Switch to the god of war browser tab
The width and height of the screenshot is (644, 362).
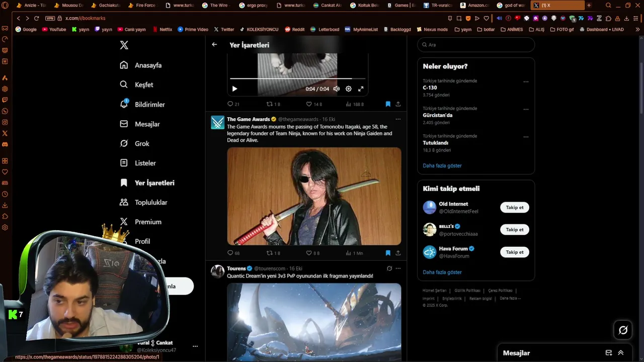pos(510,6)
